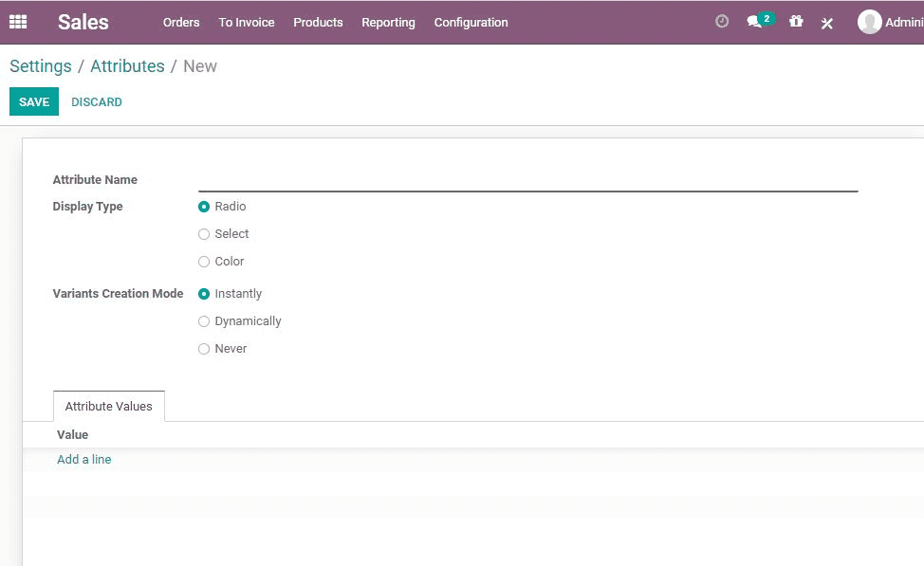The width and height of the screenshot is (924, 566).
Task: Choose Instantly variants creation mode
Action: 204,294
